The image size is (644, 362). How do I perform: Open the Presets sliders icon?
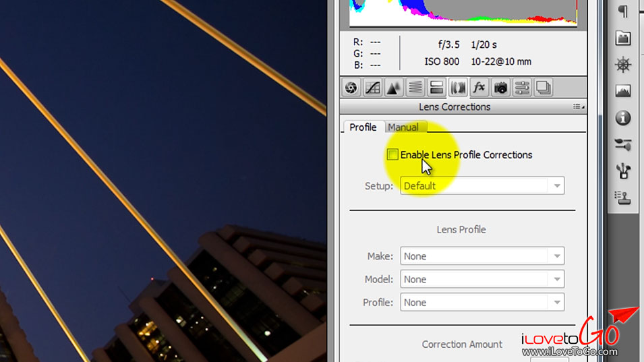522,88
